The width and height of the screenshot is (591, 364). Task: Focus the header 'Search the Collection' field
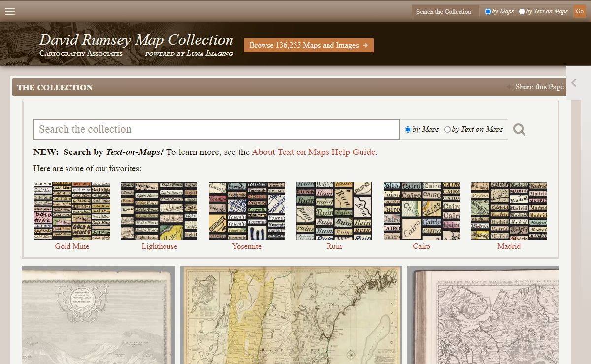pos(446,11)
